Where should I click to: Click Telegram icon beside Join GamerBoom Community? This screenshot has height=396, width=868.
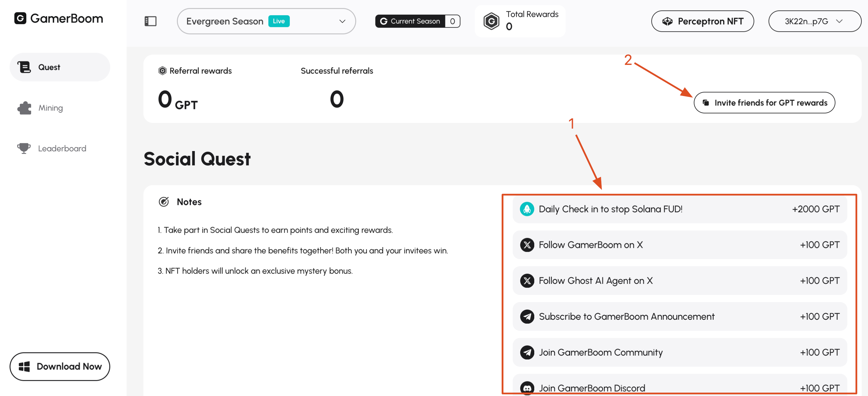(x=527, y=352)
